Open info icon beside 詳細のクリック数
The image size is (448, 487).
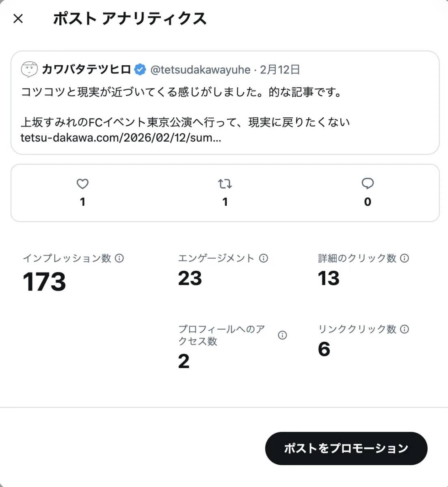(x=405, y=258)
